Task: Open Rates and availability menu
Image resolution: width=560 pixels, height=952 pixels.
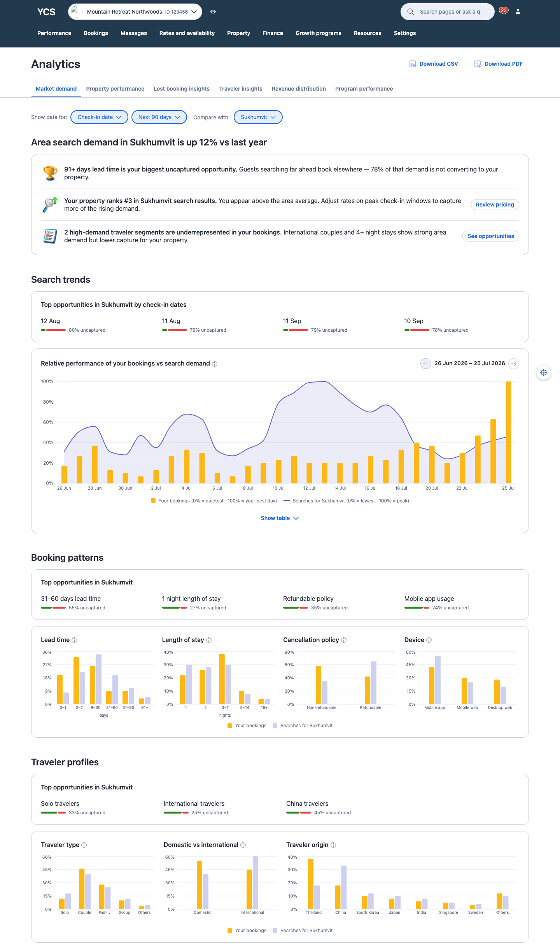Action: point(187,33)
